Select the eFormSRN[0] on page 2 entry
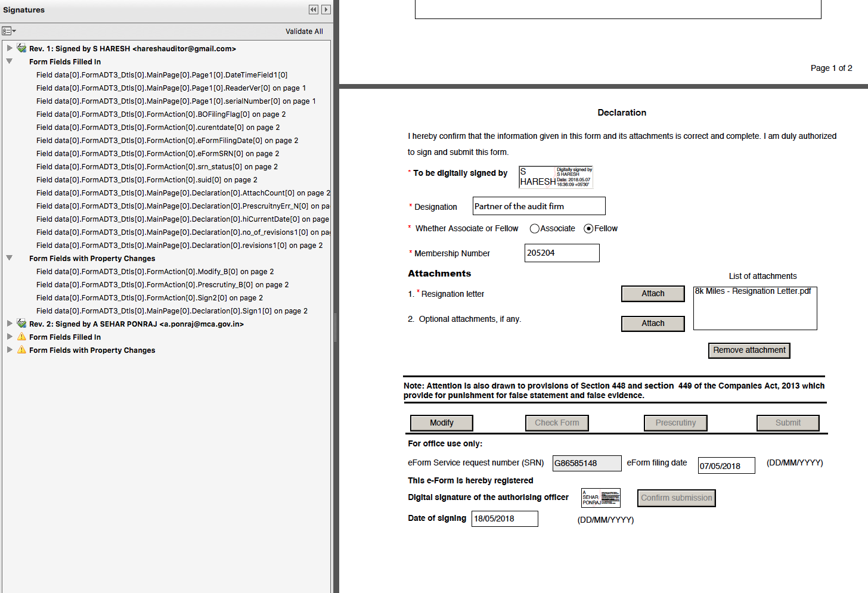Viewport: 868px width, 593px height. (x=158, y=154)
